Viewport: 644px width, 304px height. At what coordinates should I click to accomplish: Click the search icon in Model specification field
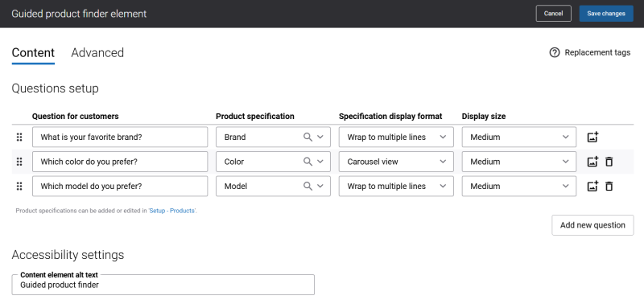(x=308, y=187)
